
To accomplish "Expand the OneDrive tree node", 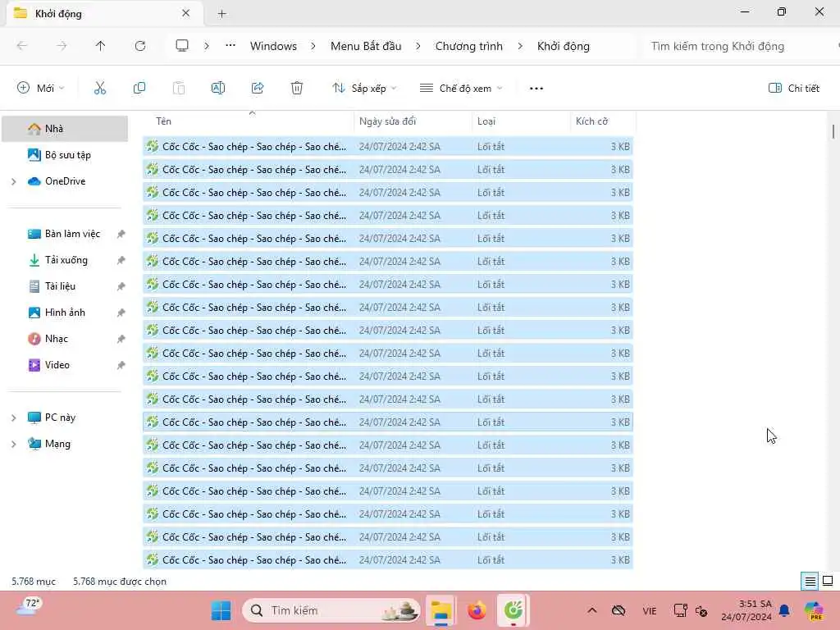I will 14,181.
